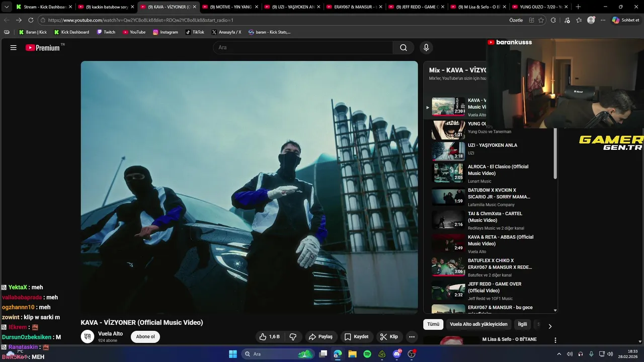Switch to JEFF REDD - GAME tab
Image resolution: width=644 pixels, height=362 pixels.
[416, 7]
